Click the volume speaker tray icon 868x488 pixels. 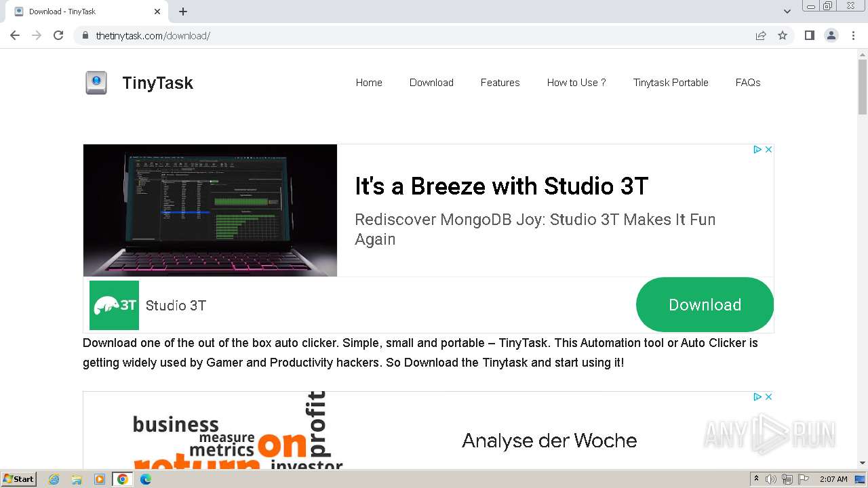(771, 479)
